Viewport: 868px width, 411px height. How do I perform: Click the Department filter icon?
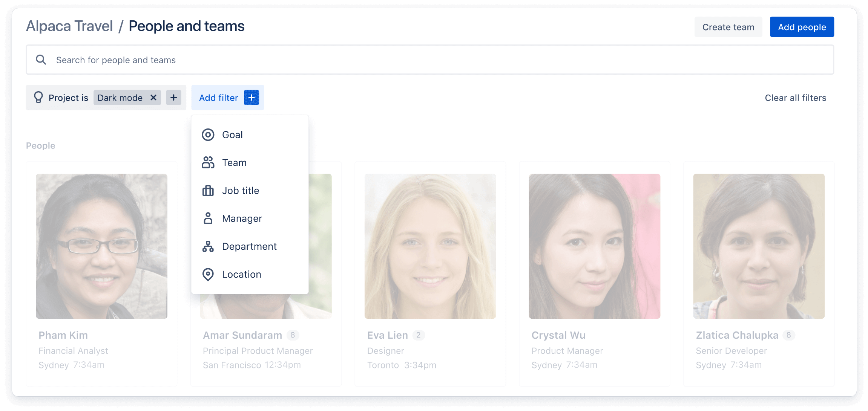pos(208,246)
